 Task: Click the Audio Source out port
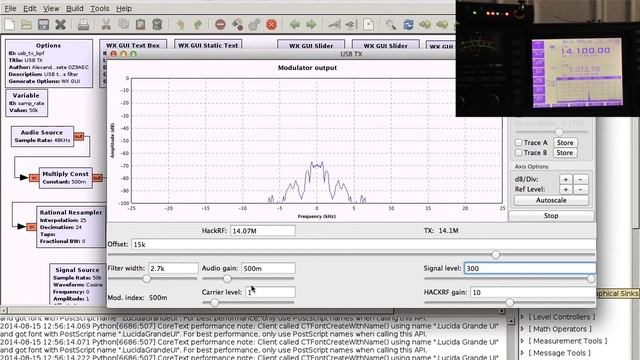point(79,136)
